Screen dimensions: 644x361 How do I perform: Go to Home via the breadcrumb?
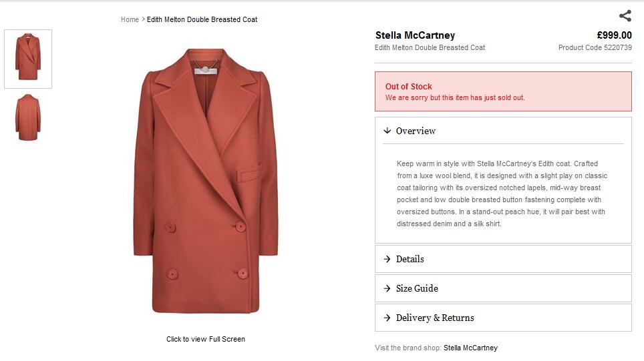point(130,19)
